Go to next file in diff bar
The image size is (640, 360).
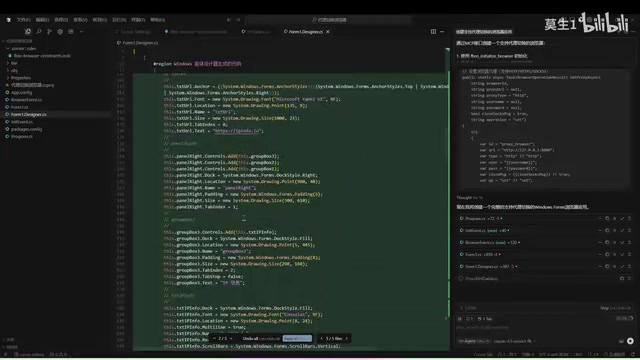tap(347, 338)
